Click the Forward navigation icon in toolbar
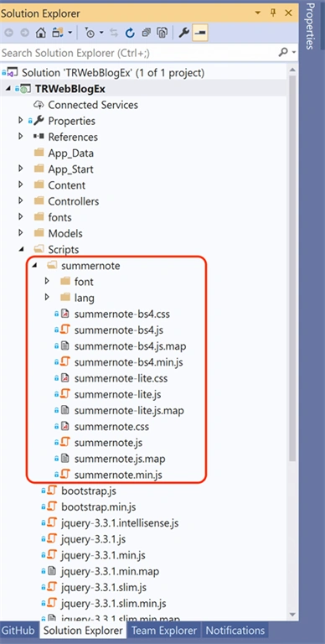325x644 pixels. (x=24, y=34)
